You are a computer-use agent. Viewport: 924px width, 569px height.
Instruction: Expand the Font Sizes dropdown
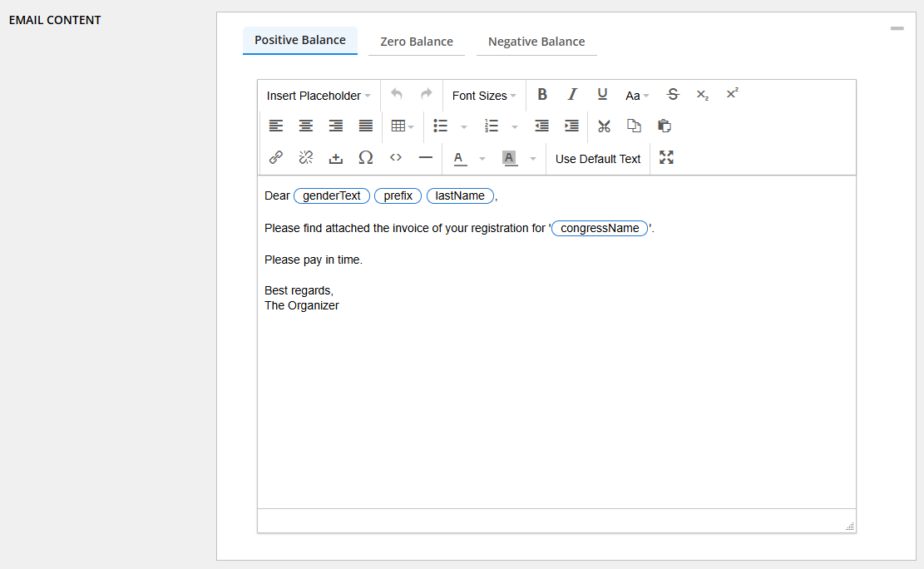[484, 96]
